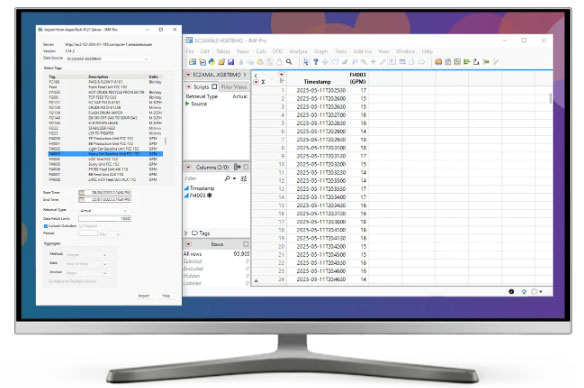This screenshot has width=584, height=388.
Task: Select the arrow cursor tool
Action: click(306, 62)
